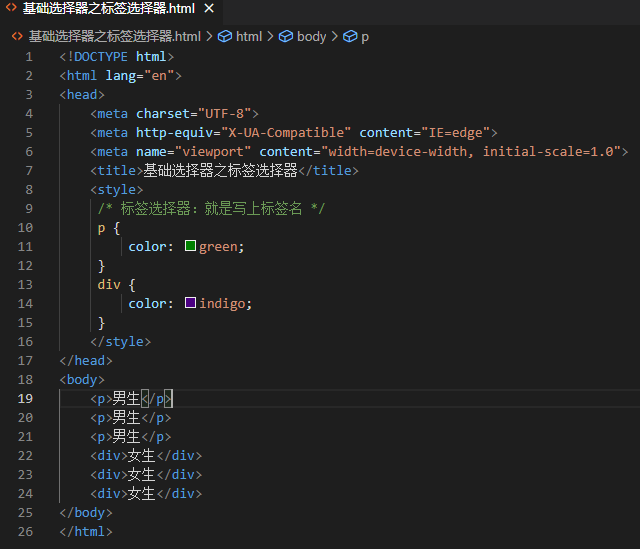Open the green color swatch picker
Screen dimensions: 640x549
[190, 246]
